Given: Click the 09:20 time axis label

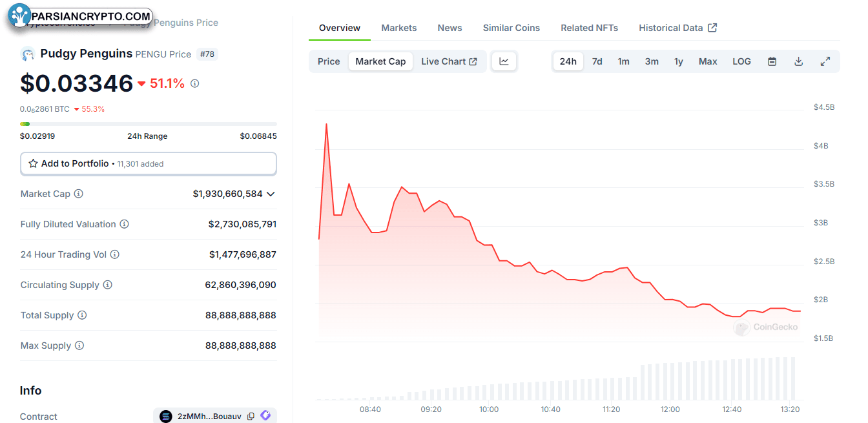Looking at the screenshot, I should [431, 409].
